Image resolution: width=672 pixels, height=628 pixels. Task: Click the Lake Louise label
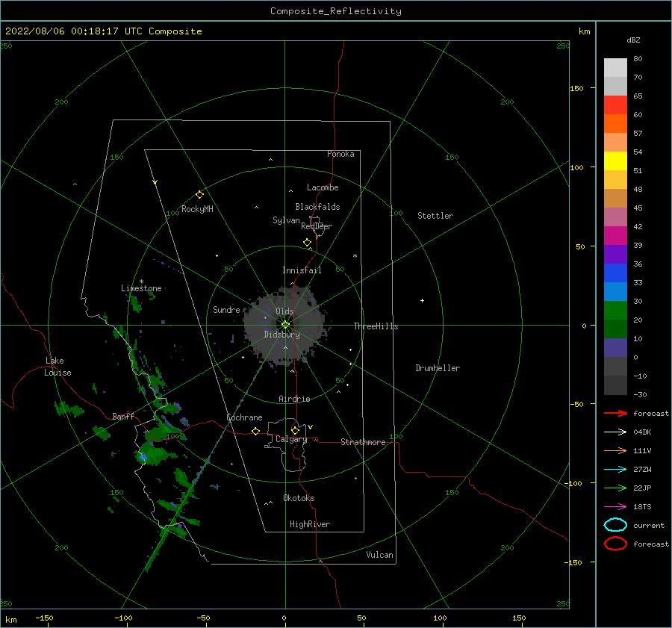(x=57, y=367)
